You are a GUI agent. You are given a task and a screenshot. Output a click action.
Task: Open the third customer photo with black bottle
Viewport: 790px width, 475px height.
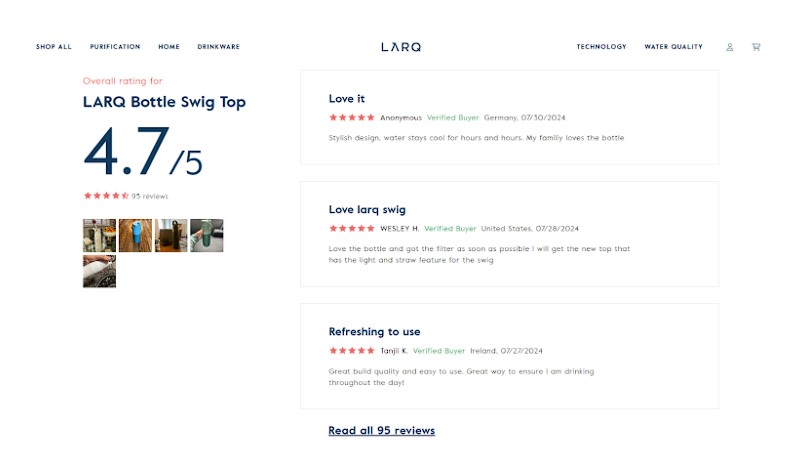point(171,235)
